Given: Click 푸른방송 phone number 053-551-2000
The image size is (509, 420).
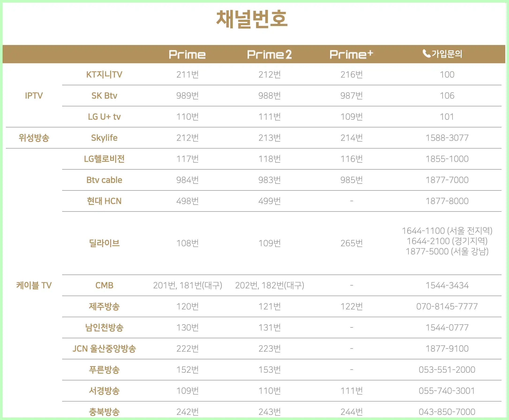Looking at the screenshot, I should [447, 369].
